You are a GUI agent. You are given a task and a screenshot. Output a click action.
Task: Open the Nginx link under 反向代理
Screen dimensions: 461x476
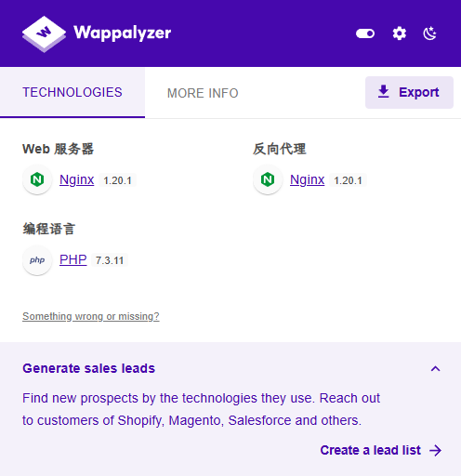(x=307, y=179)
